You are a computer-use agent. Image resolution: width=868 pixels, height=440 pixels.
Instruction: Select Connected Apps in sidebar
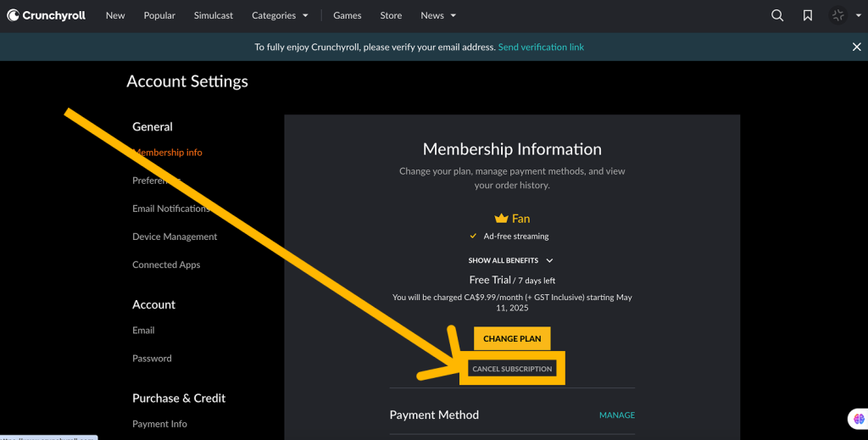tap(166, 265)
